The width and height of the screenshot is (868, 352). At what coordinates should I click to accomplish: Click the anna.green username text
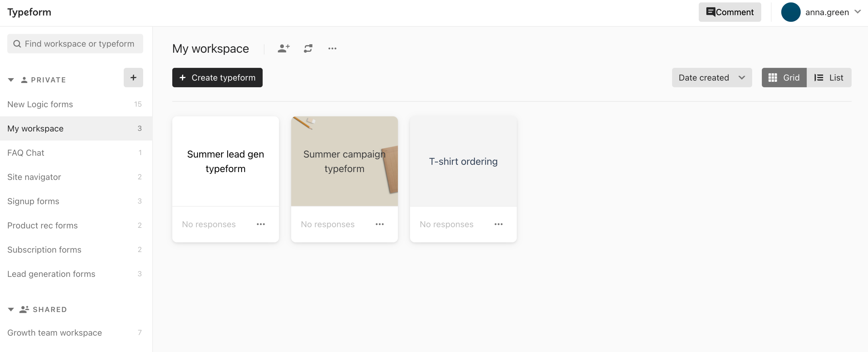tap(827, 12)
